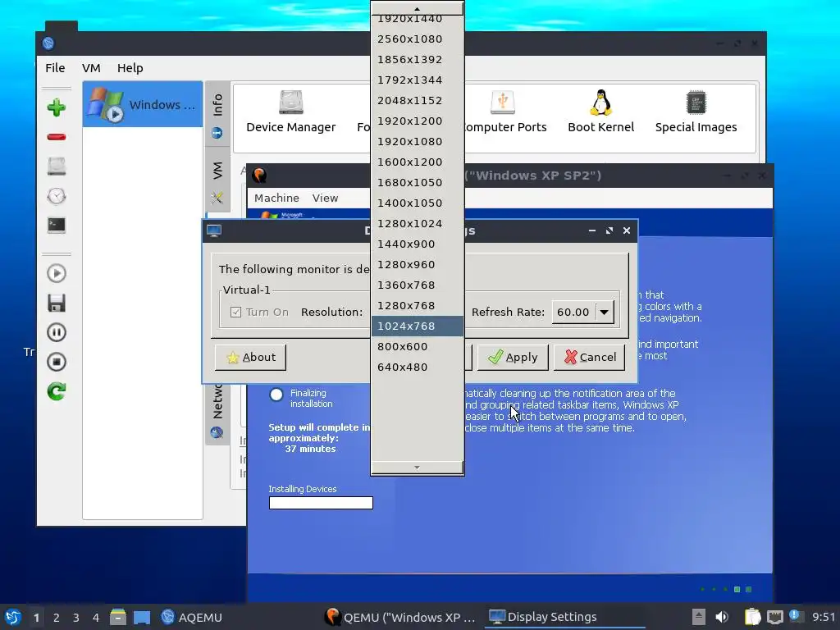Click the floppy Save VM state icon
Screen dimensions: 840x630
pos(57,303)
